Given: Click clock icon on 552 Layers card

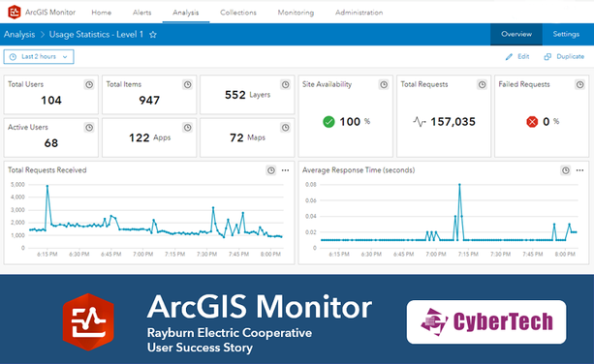Looking at the screenshot, I should point(285,85).
